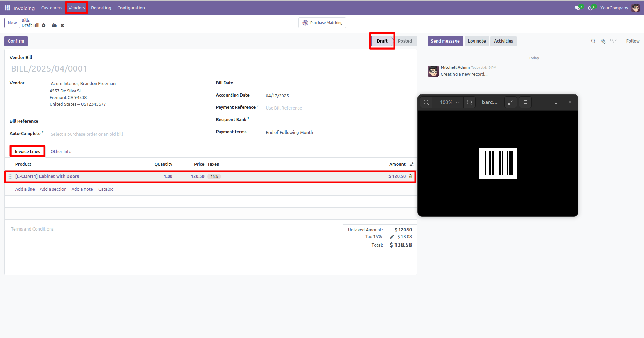This screenshot has width=644, height=338.
Task: Click the [E-COM11] Cabinet with Doors product
Action: point(47,176)
